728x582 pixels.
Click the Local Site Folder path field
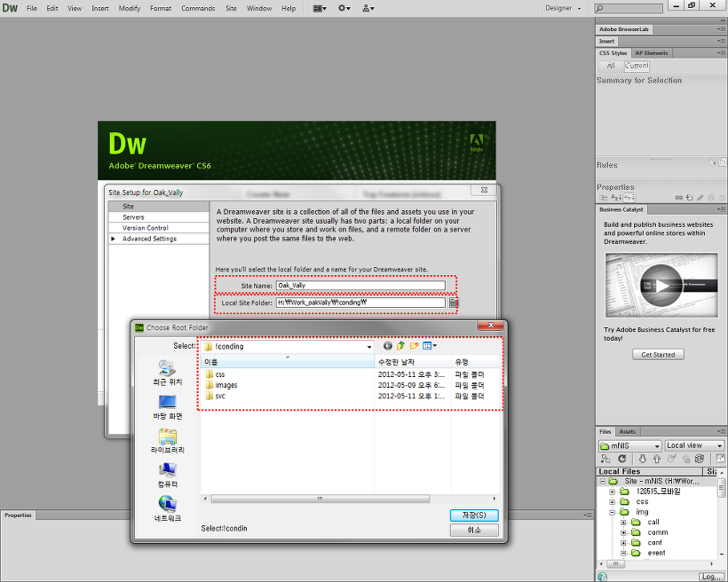pyautogui.click(x=360, y=303)
